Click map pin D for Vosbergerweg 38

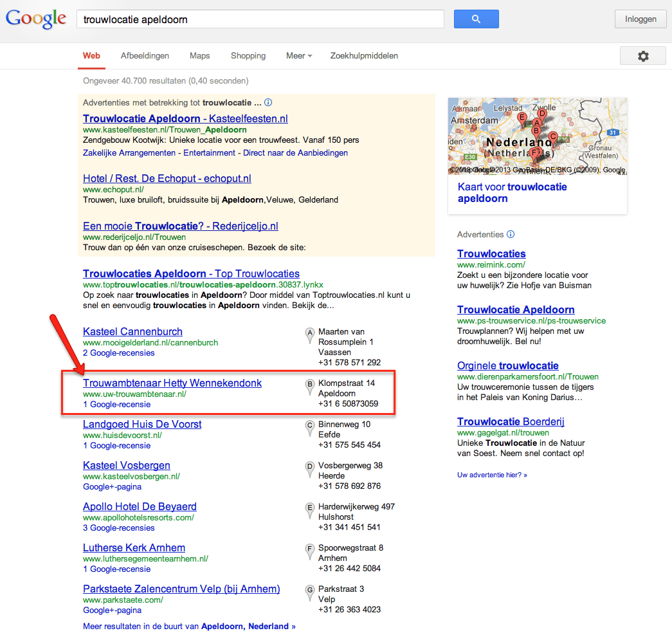pyautogui.click(x=310, y=467)
